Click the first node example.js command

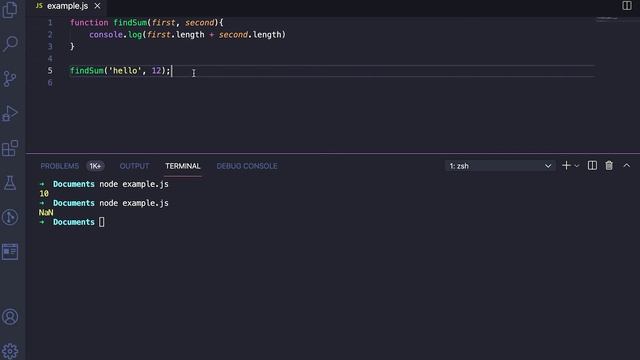tap(134, 184)
